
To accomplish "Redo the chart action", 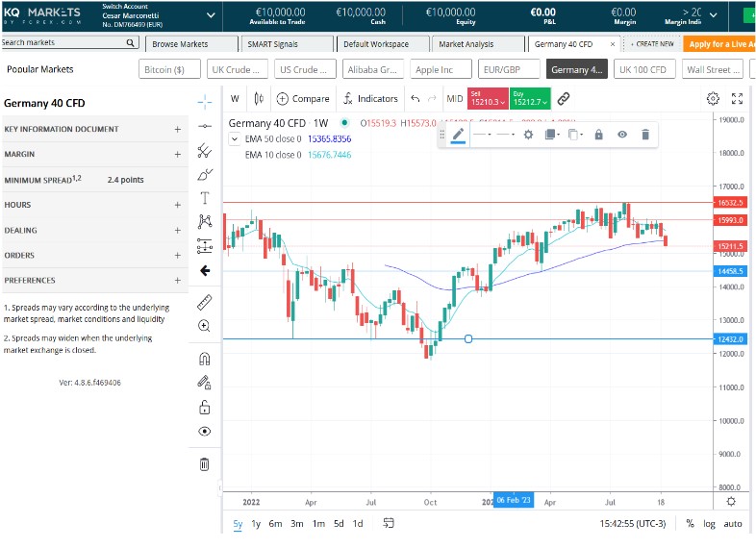I will (x=432, y=99).
